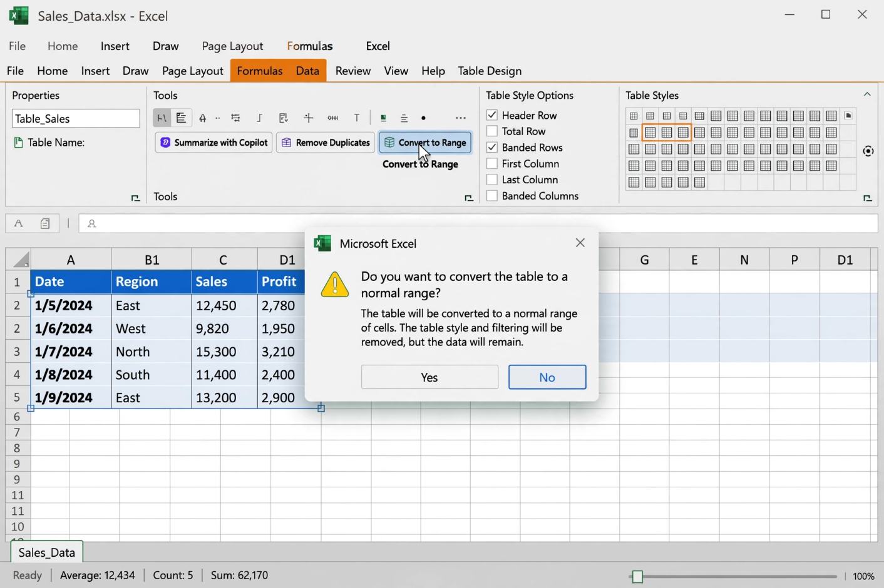Click Sum: 62,170 in status bar
This screenshot has height=588, width=884.
point(239,575)
